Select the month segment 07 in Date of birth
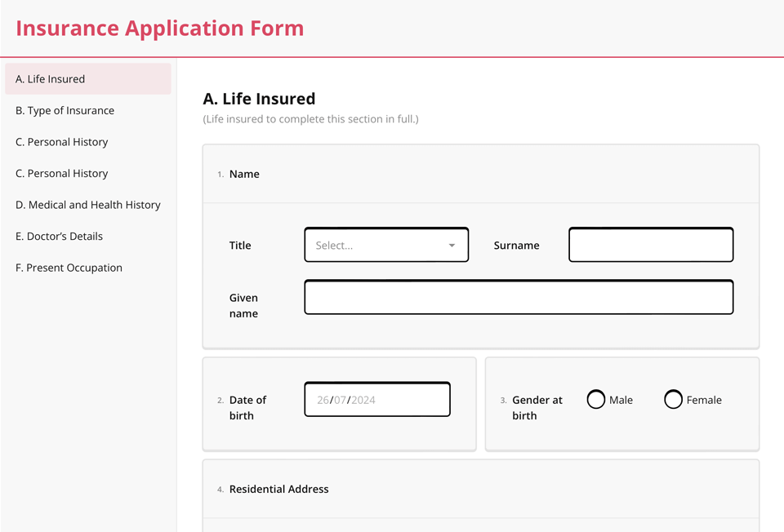This screenshot has width=784, height=532. click(x=340, y=400)
